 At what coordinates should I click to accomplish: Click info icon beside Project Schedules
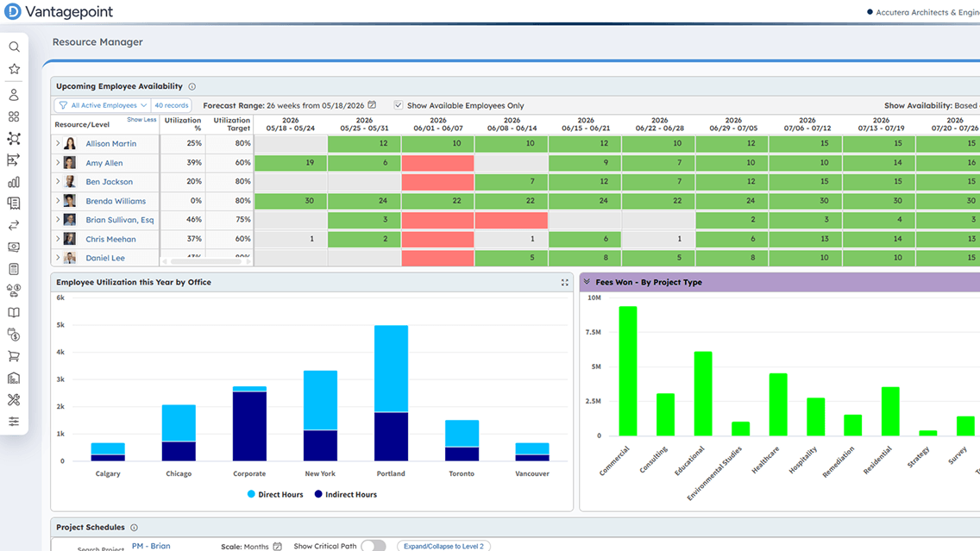click(134, 528)
